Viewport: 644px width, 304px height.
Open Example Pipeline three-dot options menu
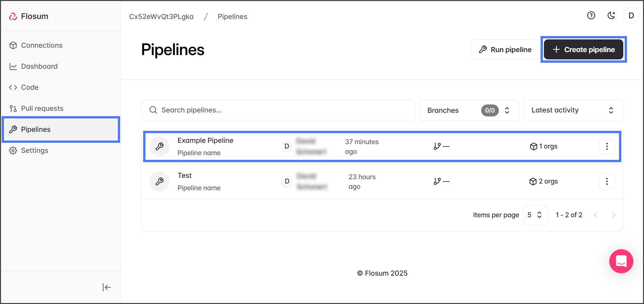[x=607, y=146]
